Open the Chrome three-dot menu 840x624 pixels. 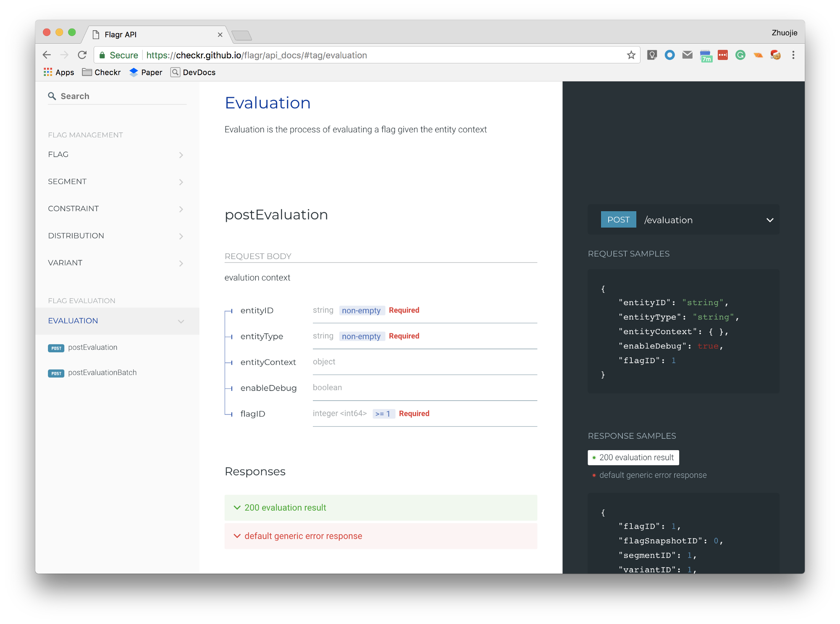coord(793,55)
